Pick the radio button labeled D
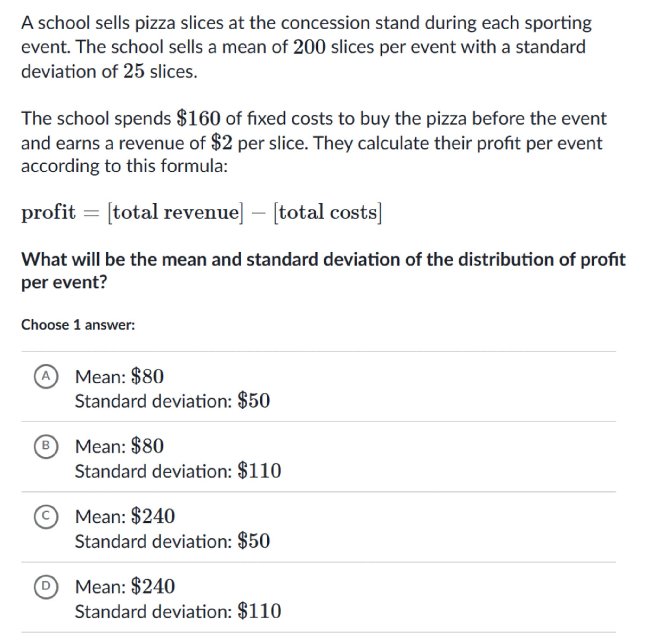 click(x=46, y=586)
